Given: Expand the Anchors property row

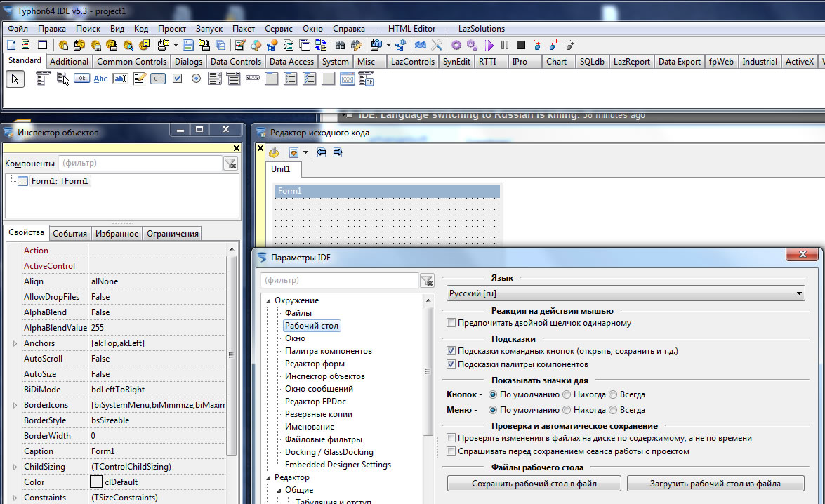Looking at the screenshot, I should [x=15, y=343].
